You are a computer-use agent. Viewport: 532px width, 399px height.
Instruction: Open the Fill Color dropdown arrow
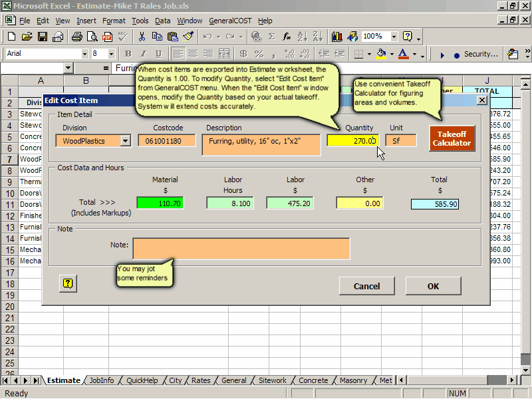click(x=392, y=54)
